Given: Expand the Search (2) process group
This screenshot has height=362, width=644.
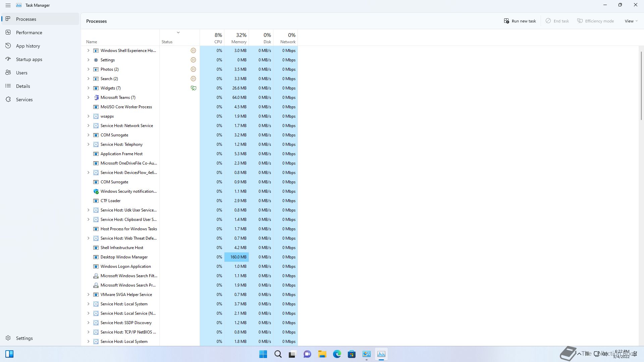Looking at the screenshot, I should point(88,79).
